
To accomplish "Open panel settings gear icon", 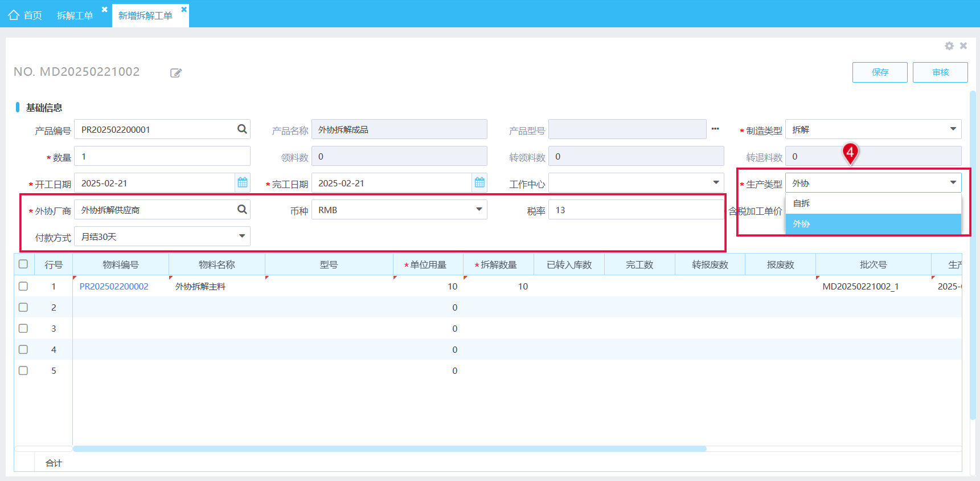I will click(x=949, y=46).
